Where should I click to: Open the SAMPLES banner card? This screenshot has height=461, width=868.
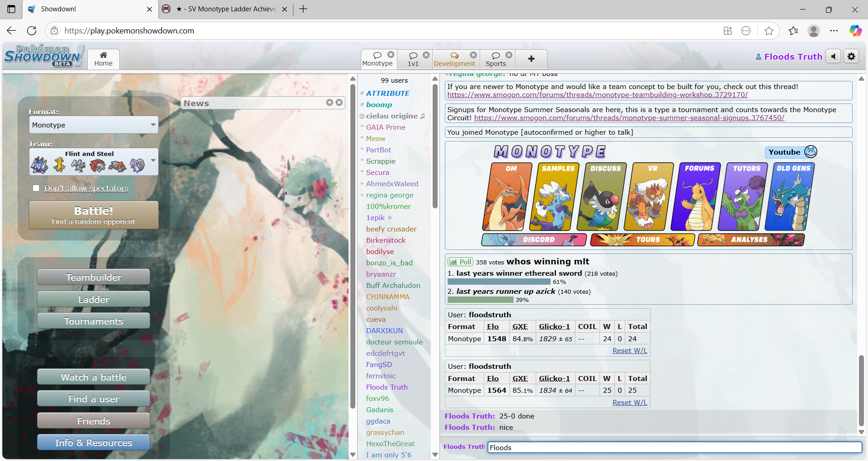554,197
